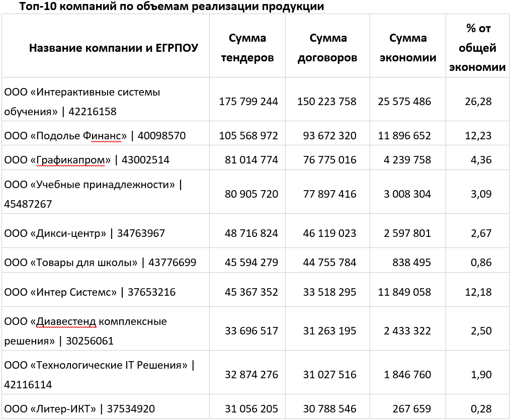Select the tender sum 175 799 244
This screenshot has width=510, height=420.
pos(248,101)
